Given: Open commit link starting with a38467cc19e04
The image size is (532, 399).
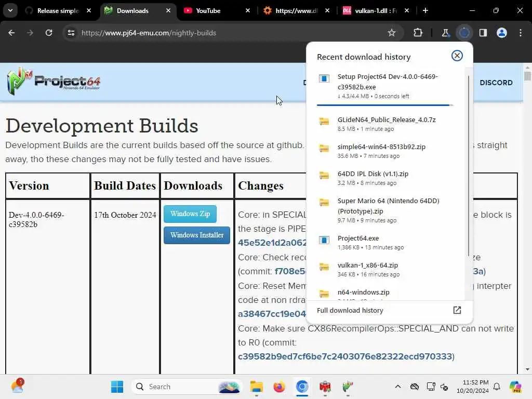Looking at the screenshot, I should coord(272,314).
